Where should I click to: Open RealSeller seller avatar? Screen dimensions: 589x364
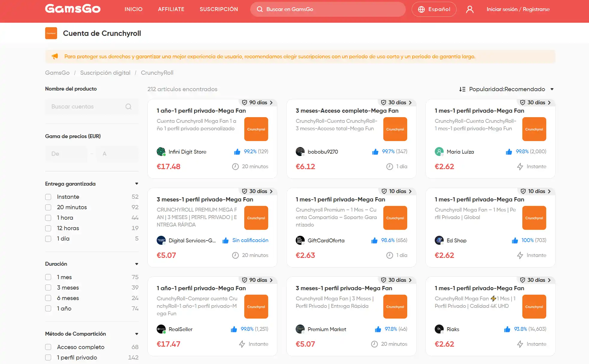(x=161, y=329)
